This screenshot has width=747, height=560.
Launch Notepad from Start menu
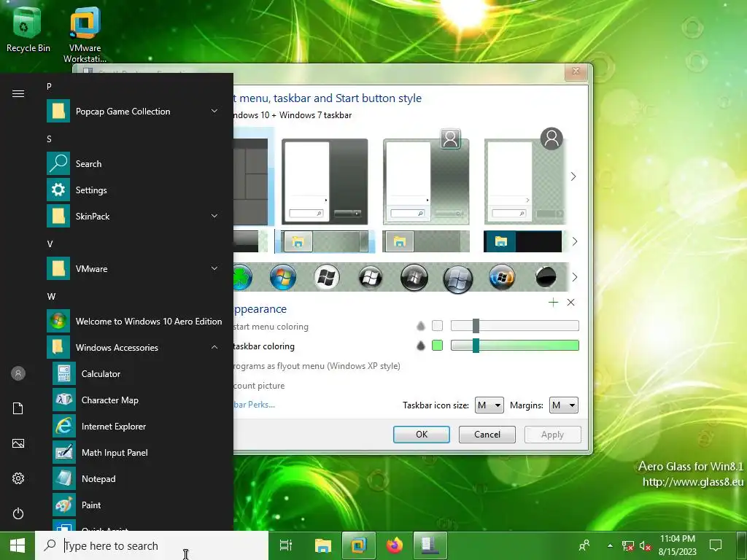(137, 479)
